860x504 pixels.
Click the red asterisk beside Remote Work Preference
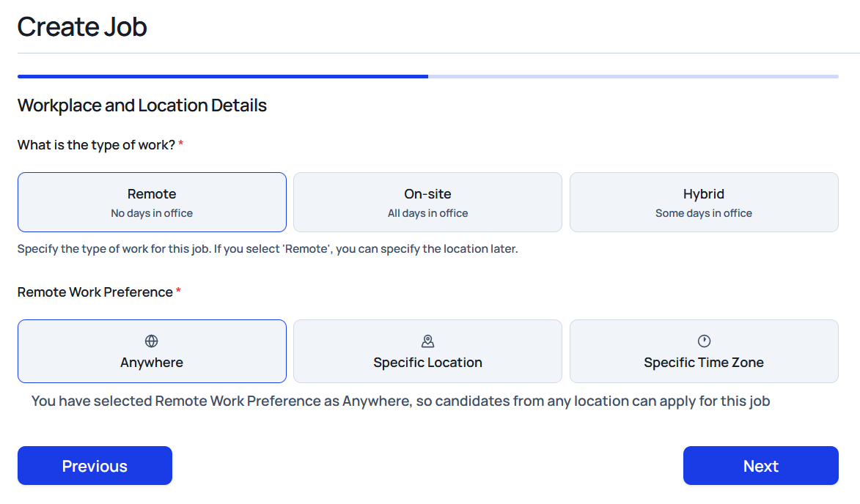(x=178, y=292)
